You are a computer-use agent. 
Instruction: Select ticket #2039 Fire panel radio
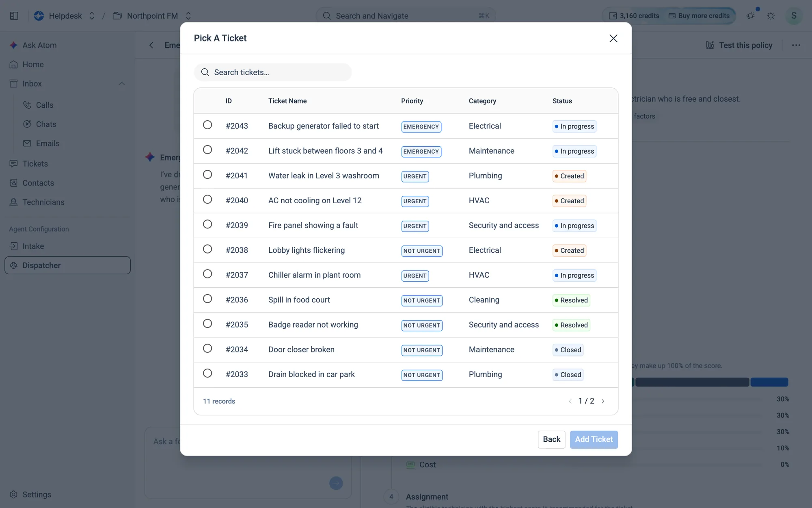[207, 224]
